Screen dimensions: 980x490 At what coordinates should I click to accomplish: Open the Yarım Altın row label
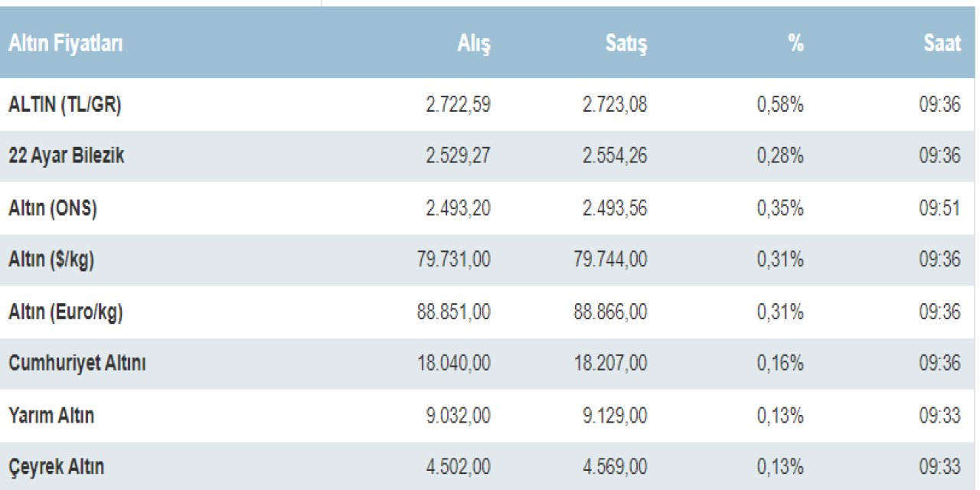coord(51,416)
